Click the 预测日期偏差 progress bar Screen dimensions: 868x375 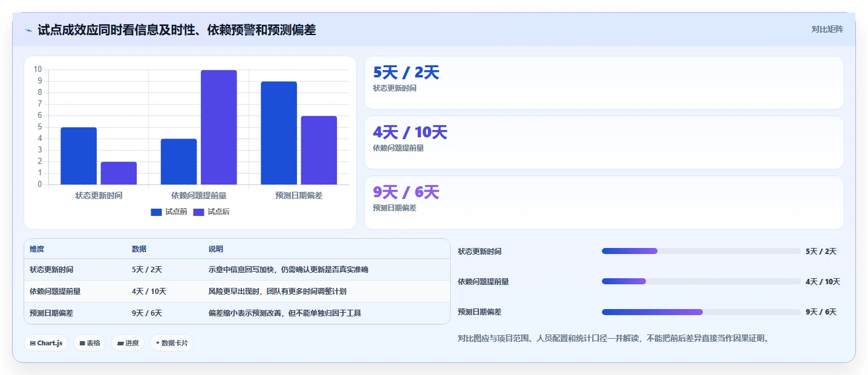click(701, 312)
